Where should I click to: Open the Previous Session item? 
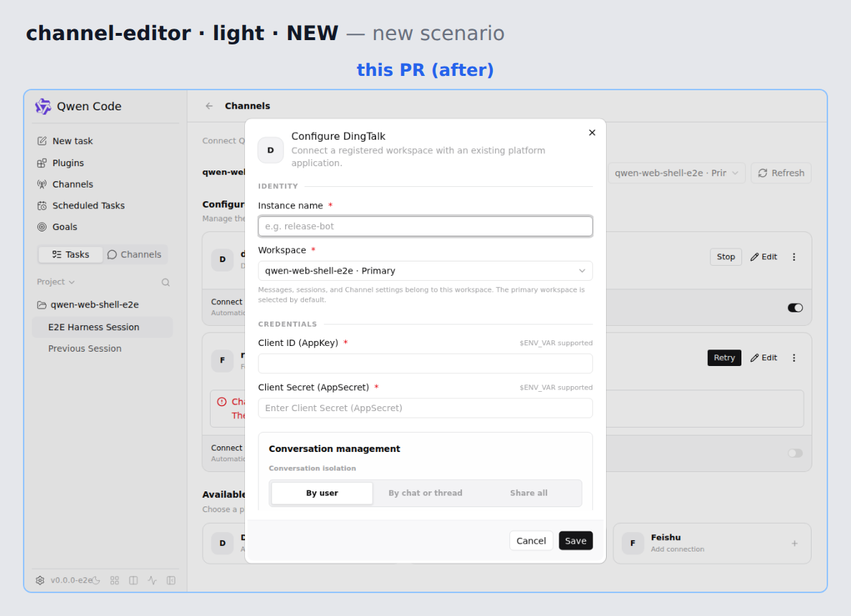pyautogui.click(x=102, y=348)
